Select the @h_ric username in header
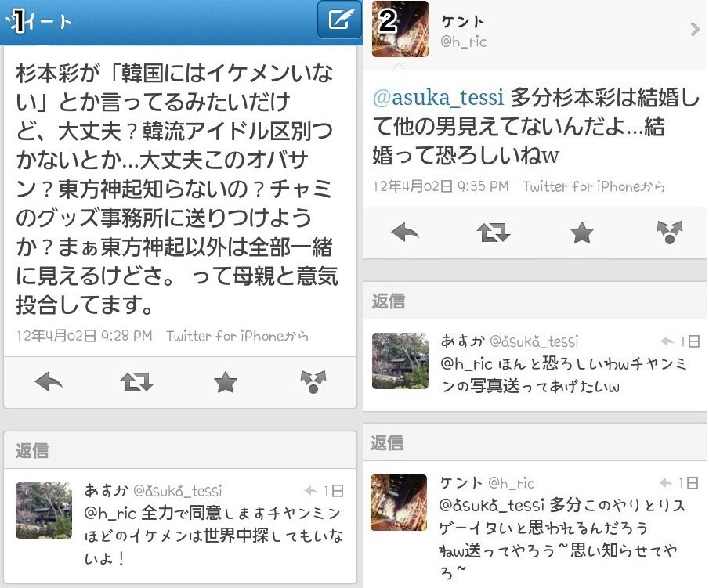Viewport: 709px width, 588px height. click(x=464, y=42)
